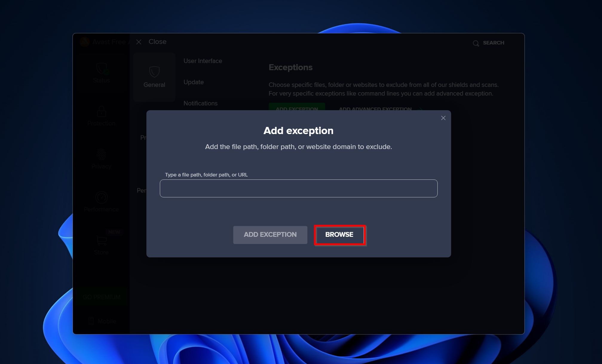Open the SEARCH magnifier icon
602x364 pixels.
pos(476,43)
